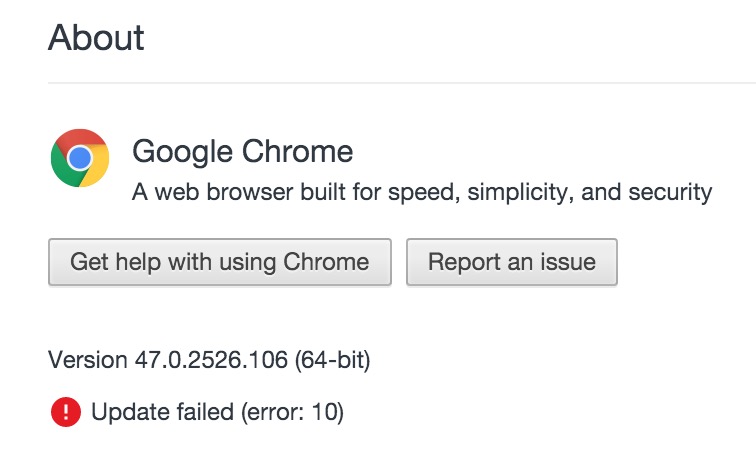Click the word 'security' in tagline
Screen dimensions: 756x452
coord(670,193)
